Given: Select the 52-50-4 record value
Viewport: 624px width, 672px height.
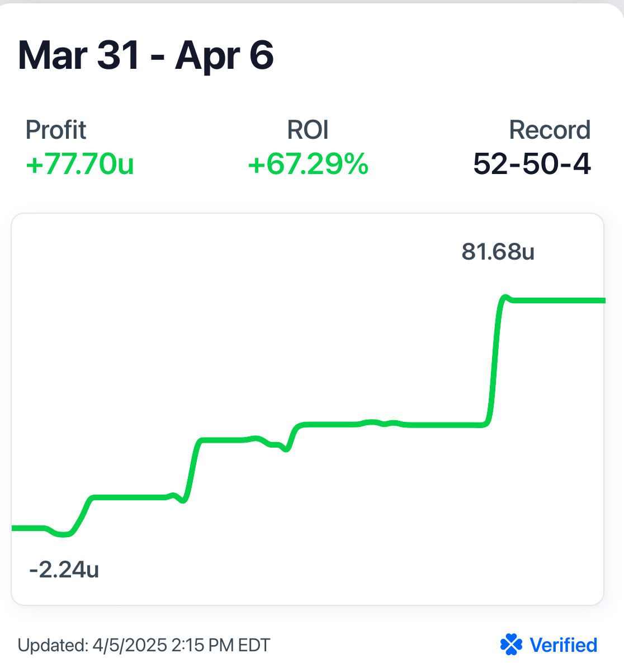Looking at the screenshot, I should (x=532, y=165).
